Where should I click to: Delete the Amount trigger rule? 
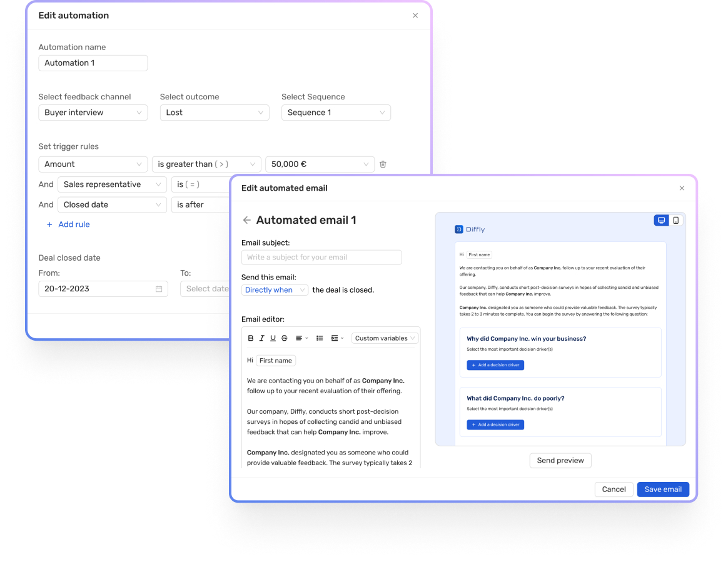(x=383, y=164)
